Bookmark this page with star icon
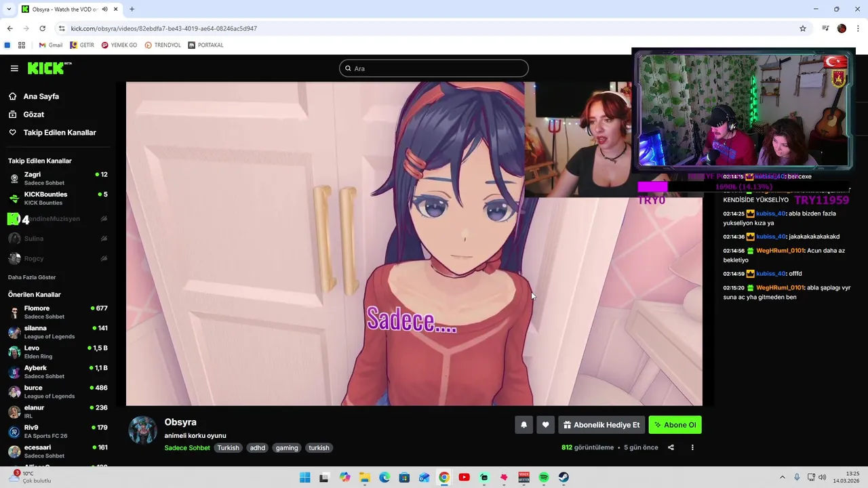This screenshot has height=488, width=868. 803,28
